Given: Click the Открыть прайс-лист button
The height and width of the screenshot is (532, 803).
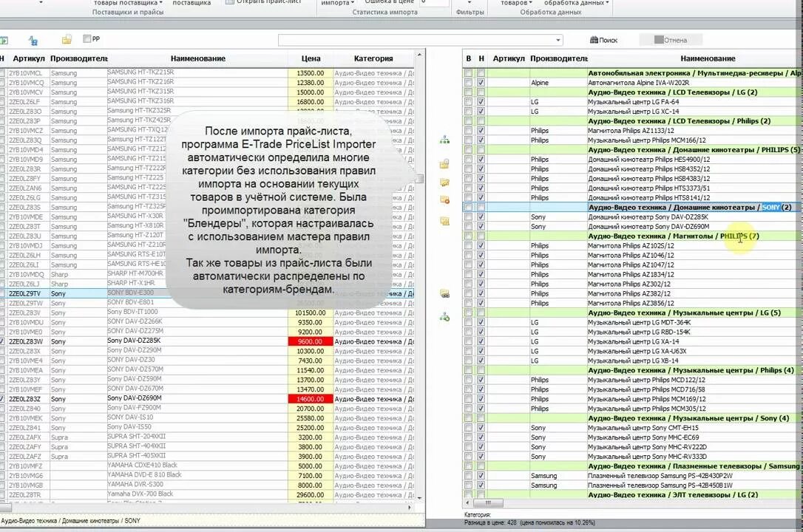Looking at the screenshot, I should pyautogui.click(x=263, y=2).
